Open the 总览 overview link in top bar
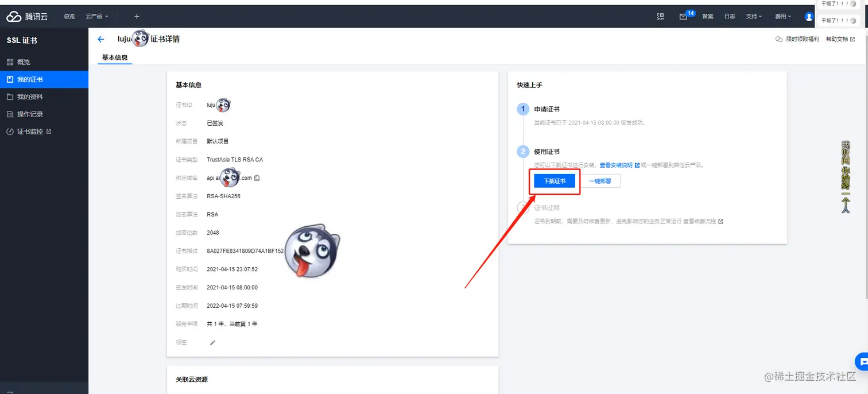The width and height of the screenshot is (868, 394). click(x=69, y=17)
